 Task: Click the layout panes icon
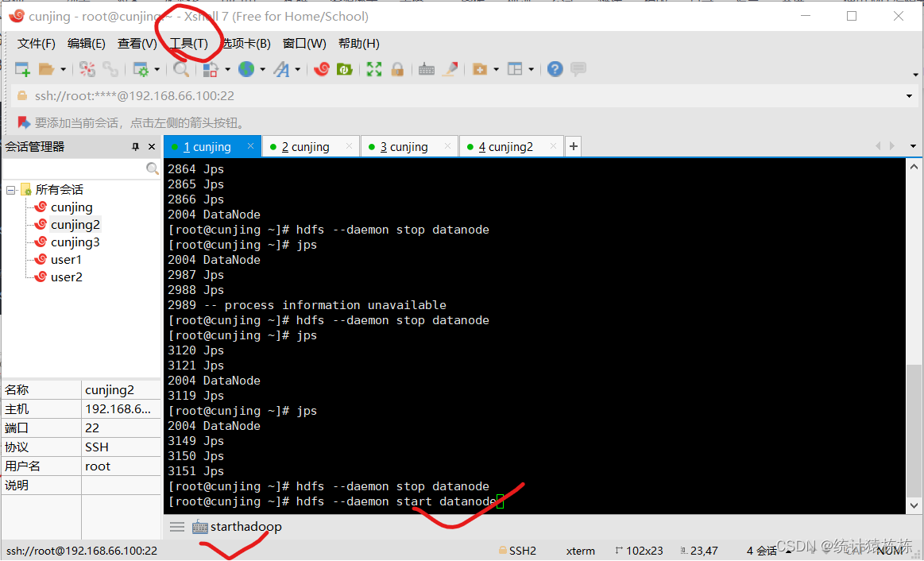tap(515, 69)
